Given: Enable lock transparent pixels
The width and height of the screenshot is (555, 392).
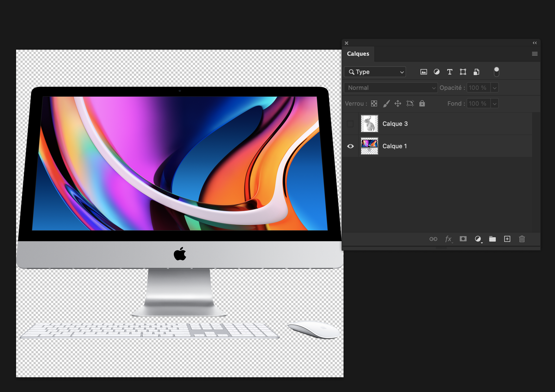Looking at the screenshot, I should coord(374,103).
